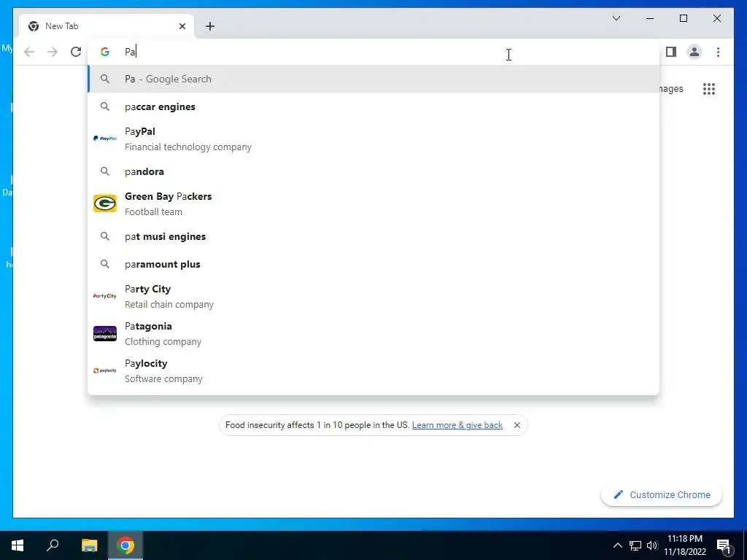This screenshot has height=560, width=747.
Task: Click search icon beside 'paccar engines'
Action: coord(105,106)
